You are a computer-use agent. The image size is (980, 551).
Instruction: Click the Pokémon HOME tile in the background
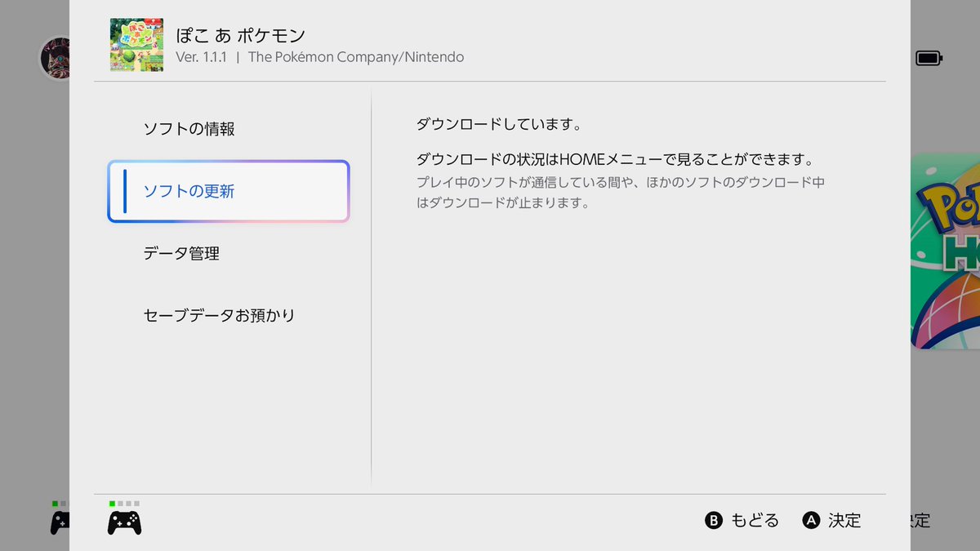tap(945, 251)
